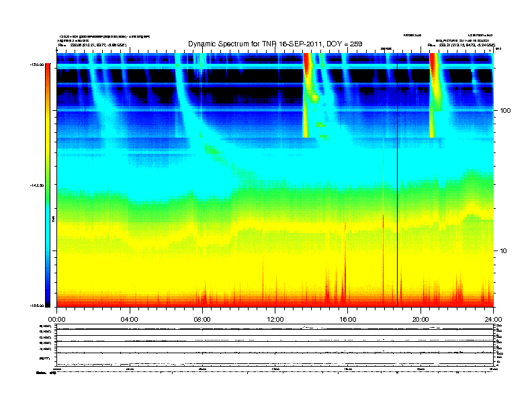532x411 pixels.
Task: Click the 20:00 time axis label
Action: point(420,320)
